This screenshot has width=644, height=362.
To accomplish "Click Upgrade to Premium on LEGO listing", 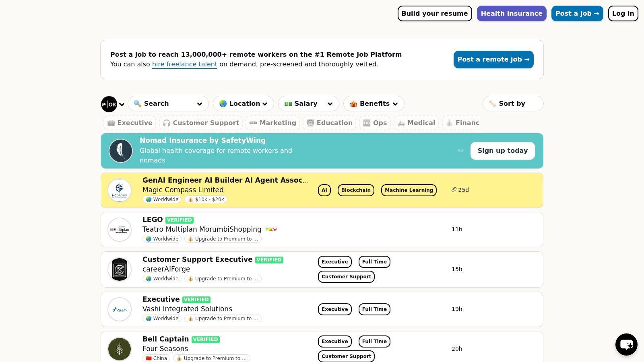I will [223, 239].
